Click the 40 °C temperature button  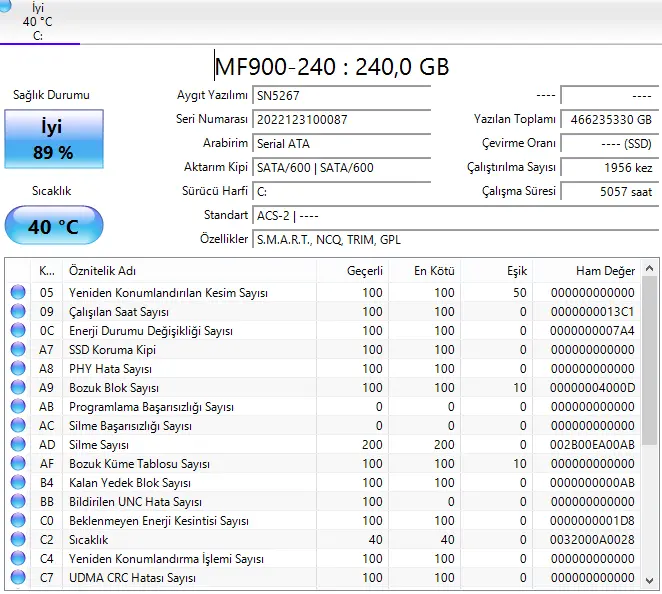54,226
